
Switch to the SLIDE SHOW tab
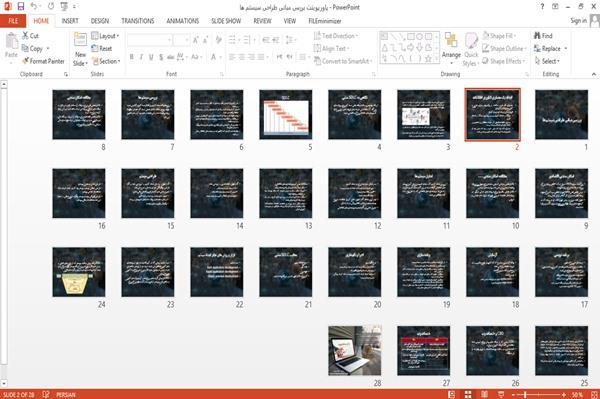pos(226,21)
